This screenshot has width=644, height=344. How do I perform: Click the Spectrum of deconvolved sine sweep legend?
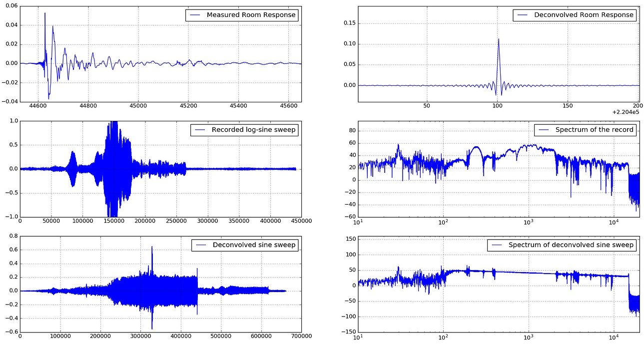pyautogui.click(x=562, y=245)
